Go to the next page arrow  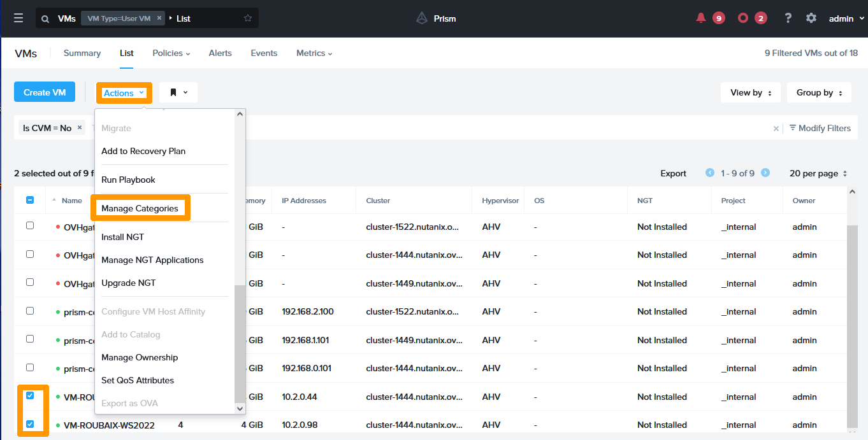[x=765, y=173]
